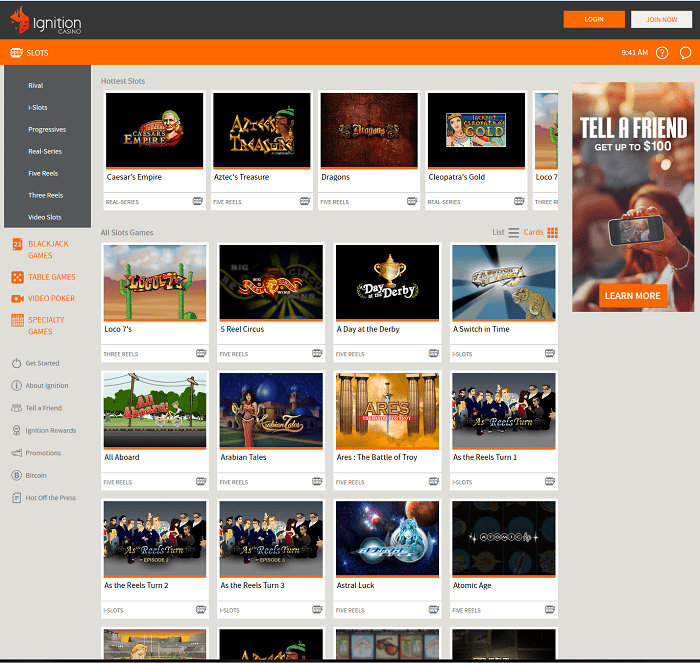Image resolution: width=700 pixels, height=663 pixels.
Task: Click slot icon on Aztec's Treasure card
Action: [x=305, y=201]
